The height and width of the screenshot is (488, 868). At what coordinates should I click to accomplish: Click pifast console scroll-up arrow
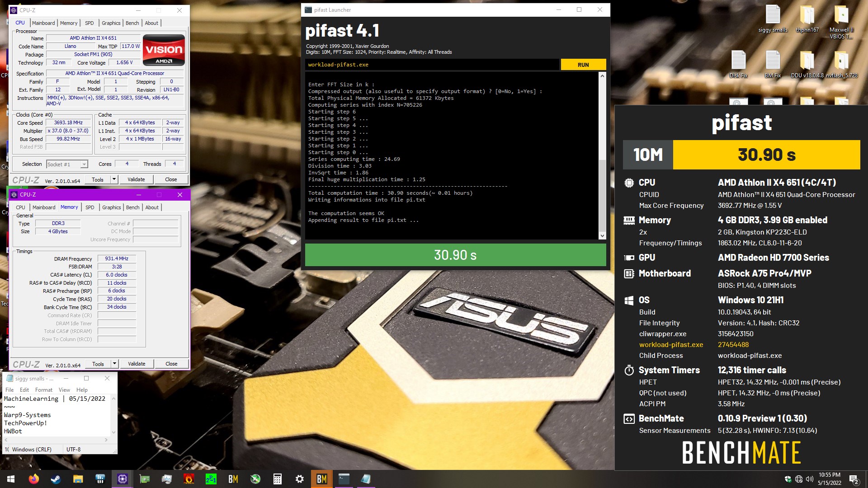click(x=602, y=76)
